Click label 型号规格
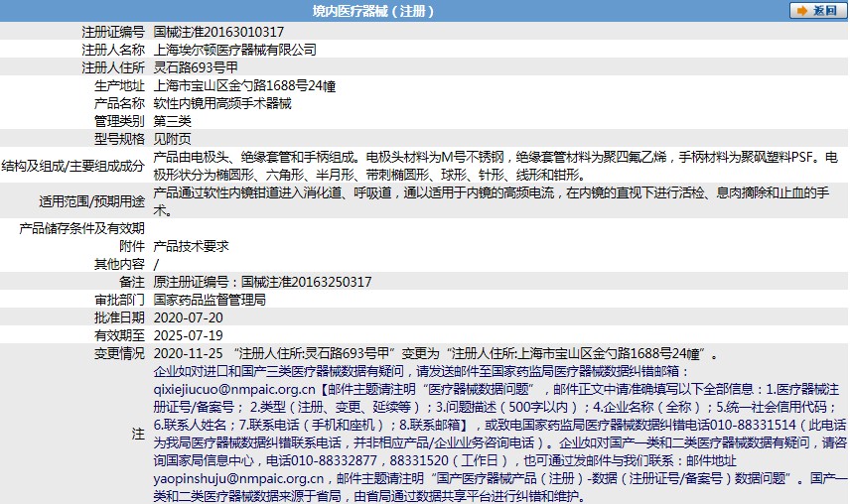Image resolution: width=850 pixels, height=504 pixels. [x=119, y=139]
